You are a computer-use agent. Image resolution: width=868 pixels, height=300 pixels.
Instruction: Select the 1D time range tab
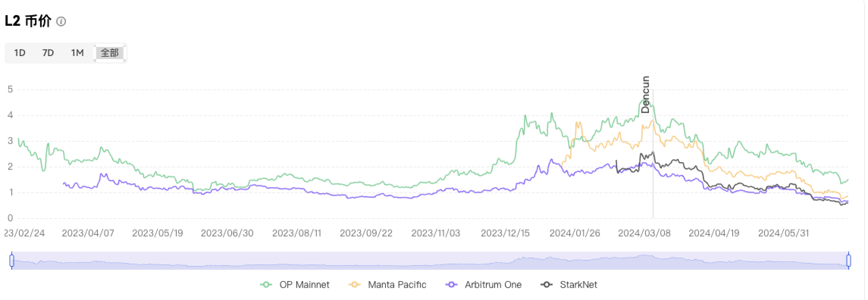(x=20, y=53)
